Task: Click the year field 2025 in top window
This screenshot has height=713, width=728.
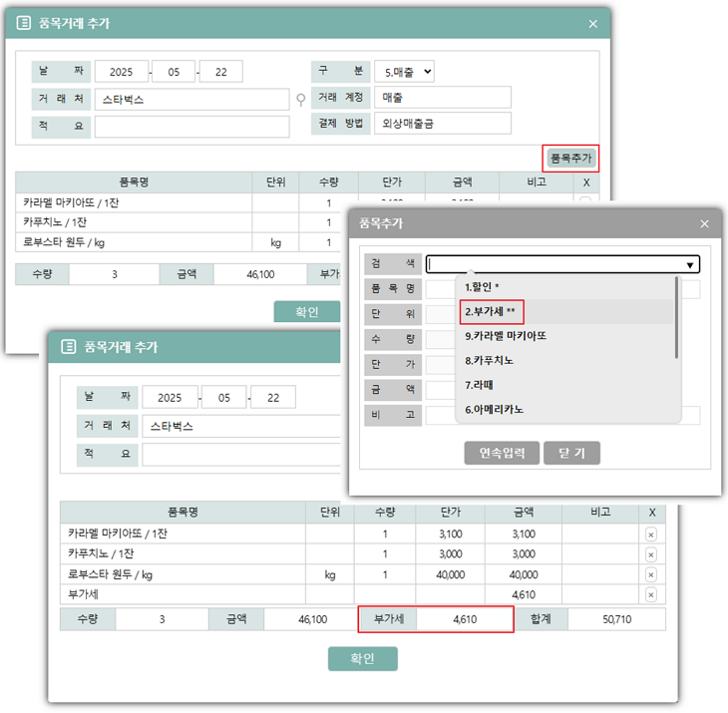Action: tap(122, 72)
